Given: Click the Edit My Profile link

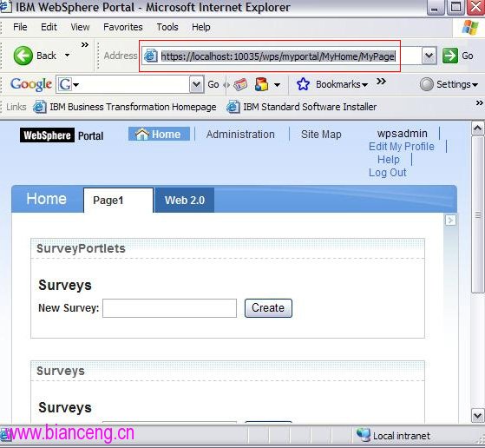Looking at the screenshot, I should tap(401, 147).
